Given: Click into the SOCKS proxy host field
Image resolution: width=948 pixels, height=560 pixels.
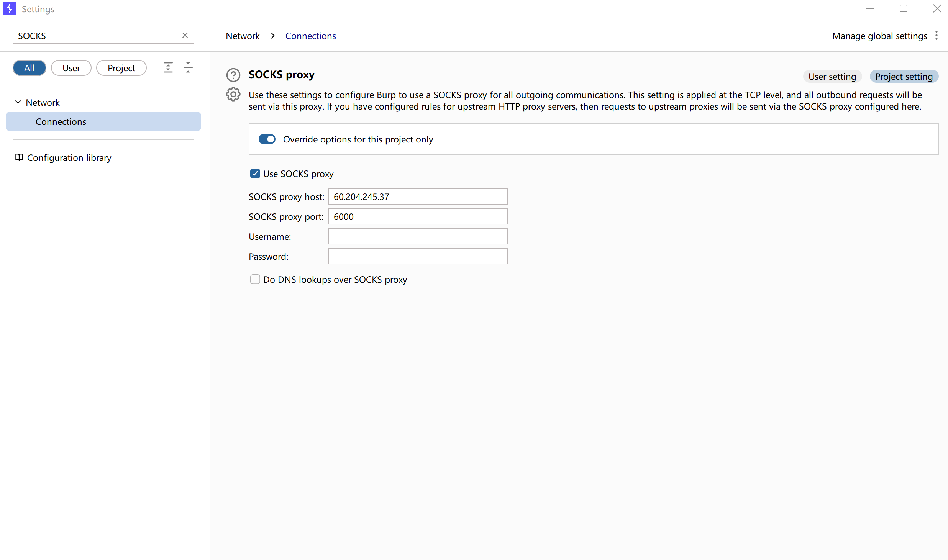Looking at the screenshot, I should pyautogui.click(x=418, y=196).
